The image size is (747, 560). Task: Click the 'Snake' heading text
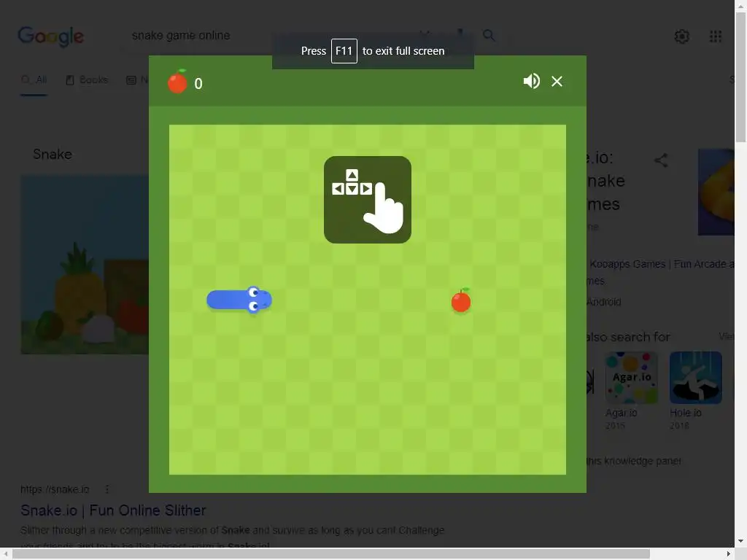(x=53, y=155)
